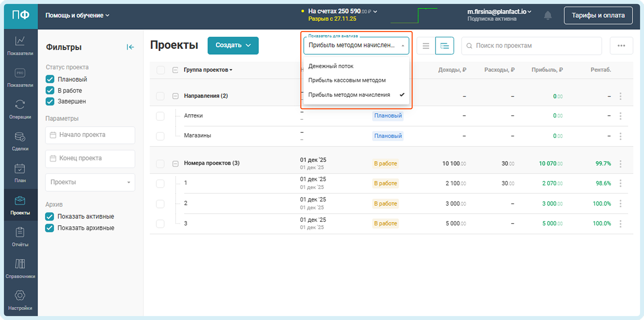
Task: Click Тарифы и оплата button
Action: 598,16
